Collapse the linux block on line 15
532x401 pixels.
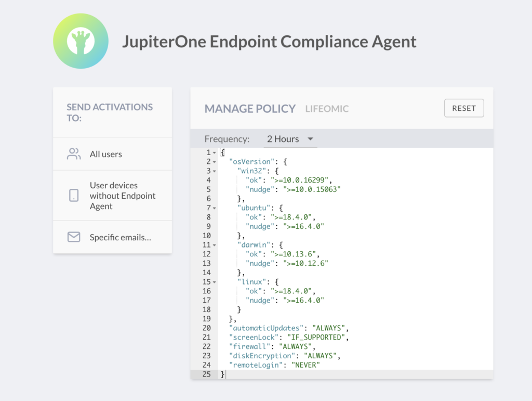tap(215, 282)
